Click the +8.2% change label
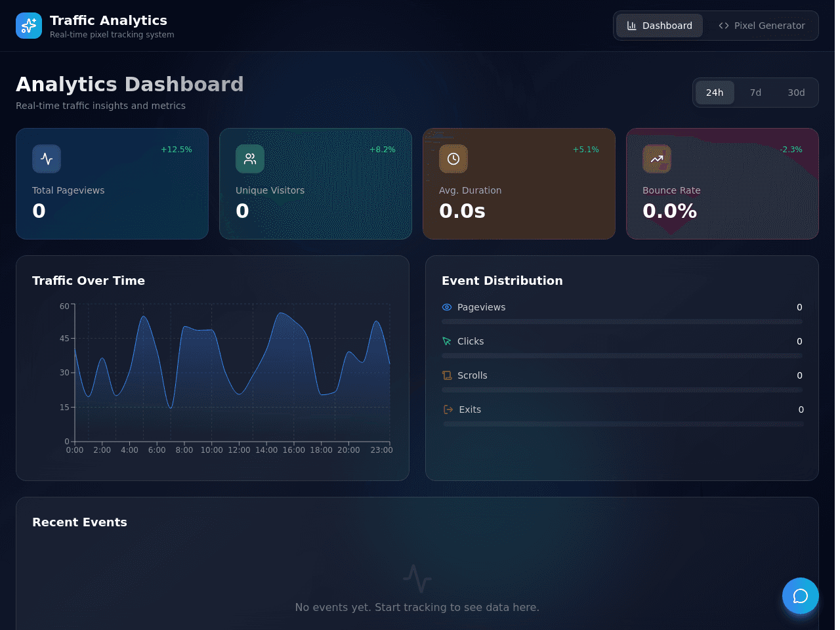The image size is (840, 630). click(383, 150)
